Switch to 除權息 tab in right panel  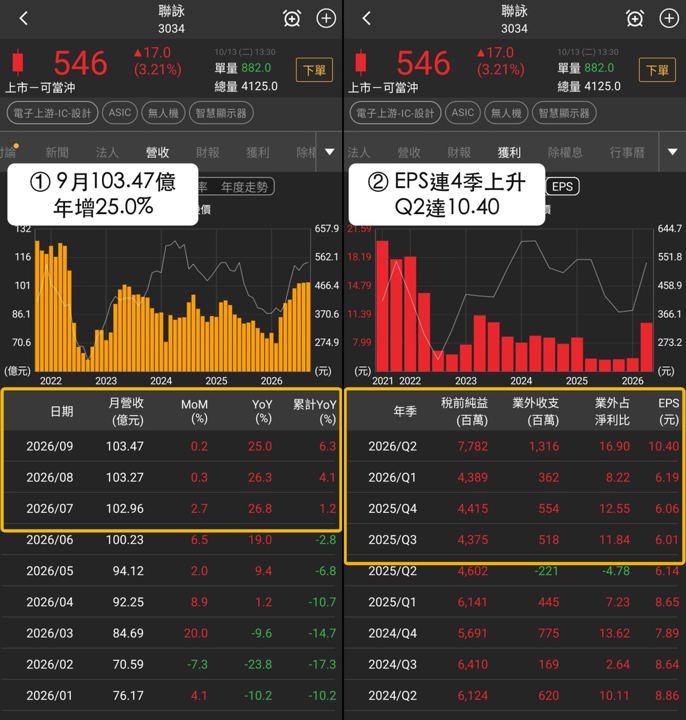point(565,152)
